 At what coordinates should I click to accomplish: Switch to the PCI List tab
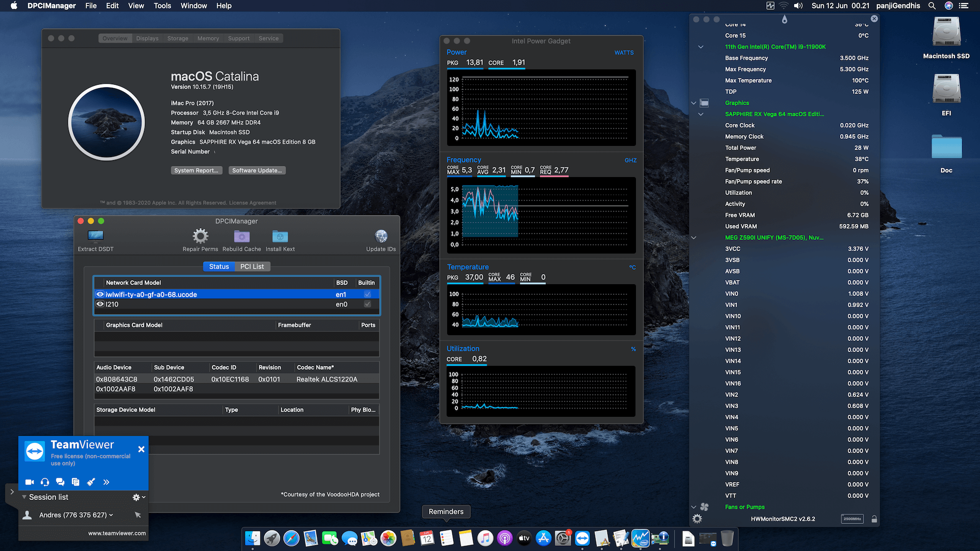252,266
